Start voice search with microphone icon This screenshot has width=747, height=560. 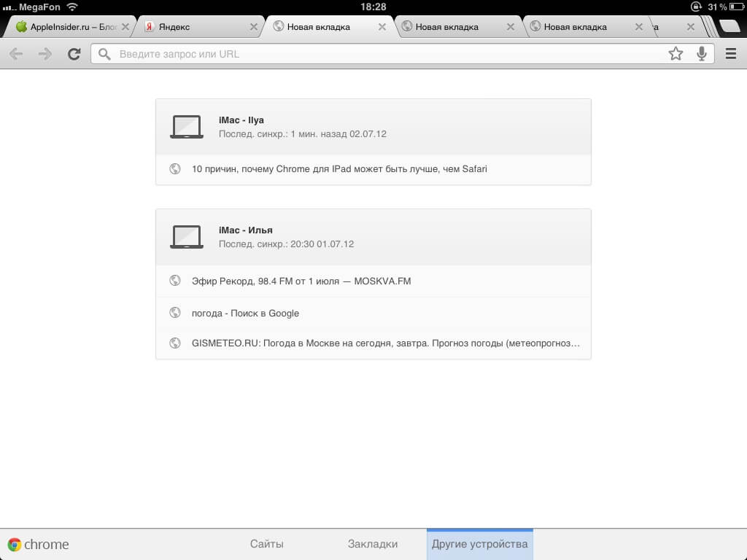(701, 54)
